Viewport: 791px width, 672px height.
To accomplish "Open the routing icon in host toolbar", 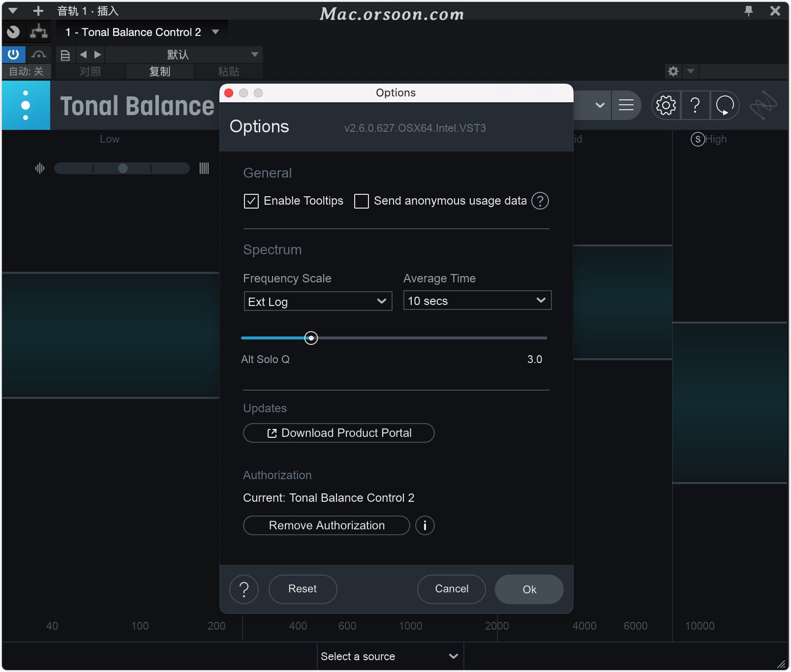I will pos(39,32).
